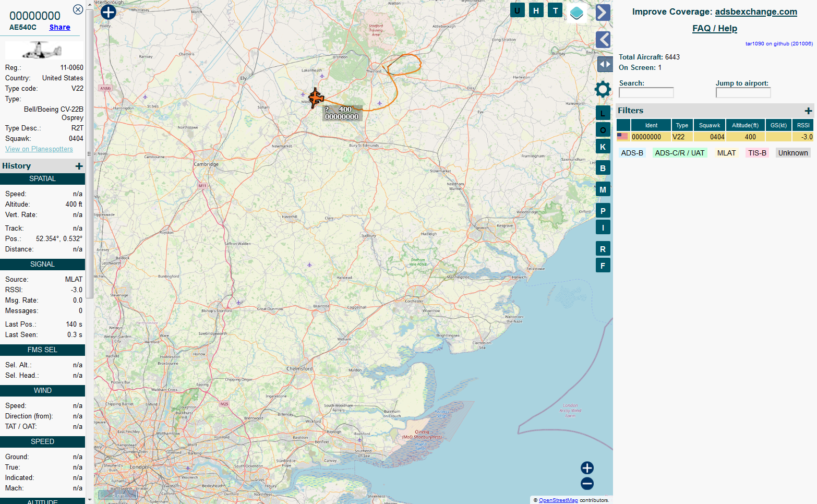Image resolution: width=817 pixels, height=504 pixels.
Task: Click the left chevron sidebar arrow
Action: coord(603,40)
